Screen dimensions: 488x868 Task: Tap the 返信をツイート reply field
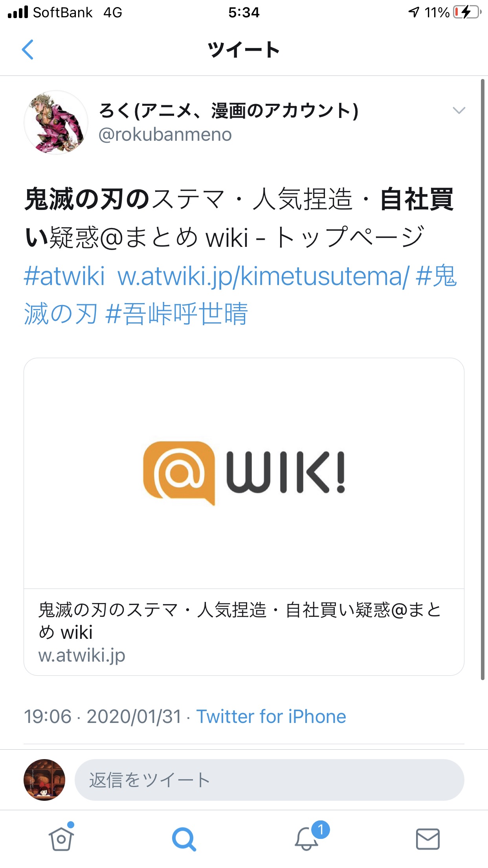[x=270, y=780]
